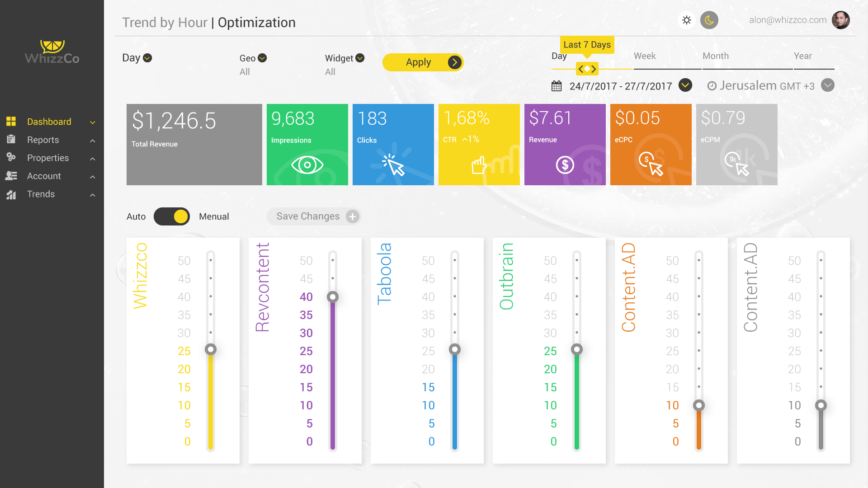
Task: Click the Total Revenue $1,246.5 card
Action: [x=194, y=145]
